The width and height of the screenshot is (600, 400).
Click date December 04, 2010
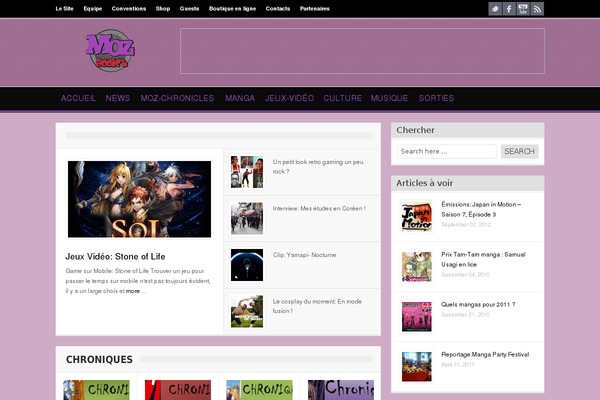(465, 275)
